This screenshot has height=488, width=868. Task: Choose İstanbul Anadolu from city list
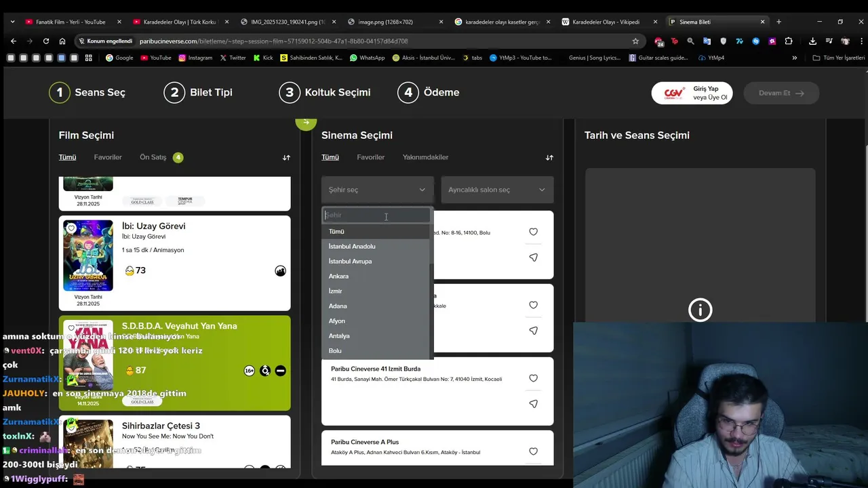376,246
